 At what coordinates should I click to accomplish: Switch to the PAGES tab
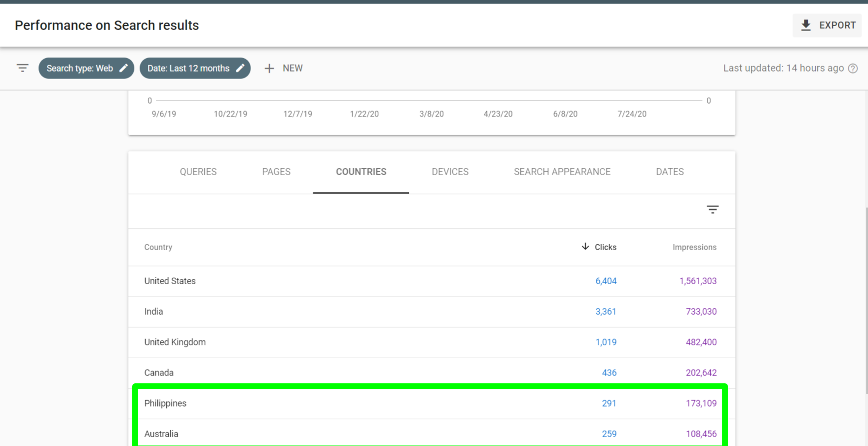[276, 172]
